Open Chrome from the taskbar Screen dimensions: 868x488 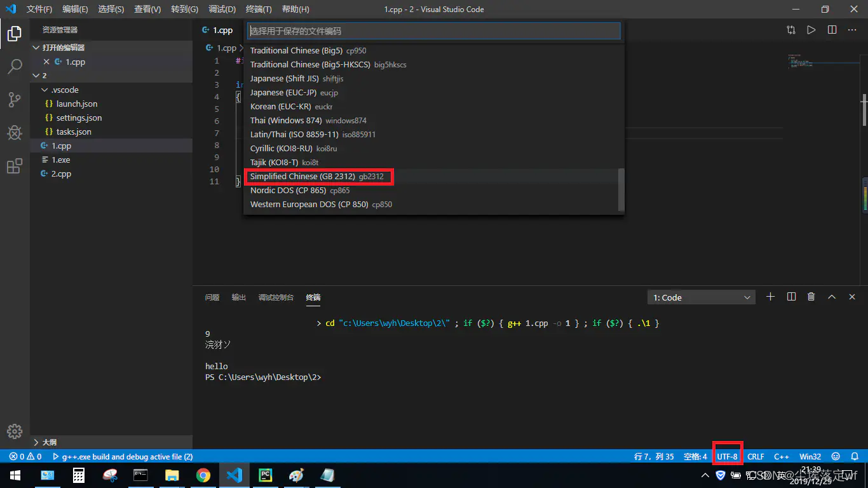pyautogui.click(x=203, y=475)
